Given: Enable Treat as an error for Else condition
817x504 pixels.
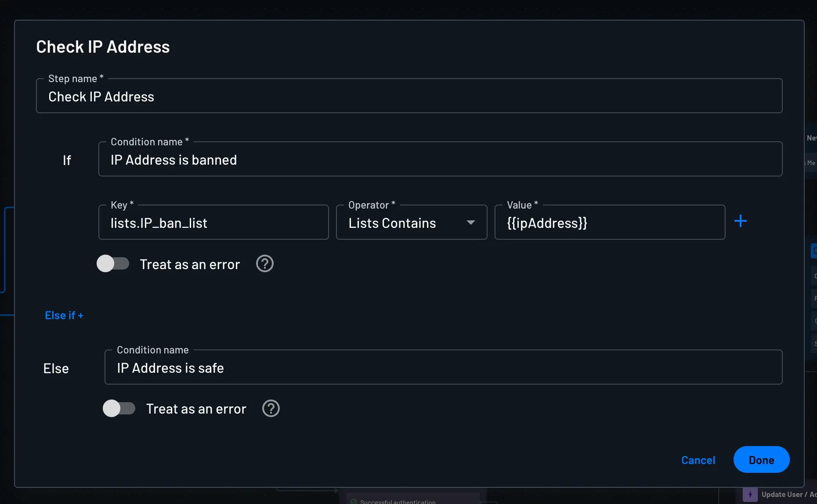Looking at the screenshot, I should [119, 409].
